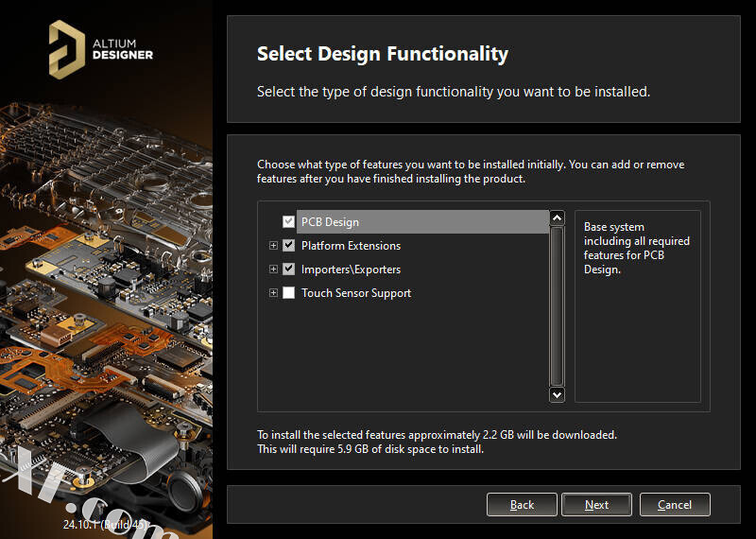Screen dimensions: 756x539
Task: Click the 'Select Design Functionality' heading
Action: 383,54
